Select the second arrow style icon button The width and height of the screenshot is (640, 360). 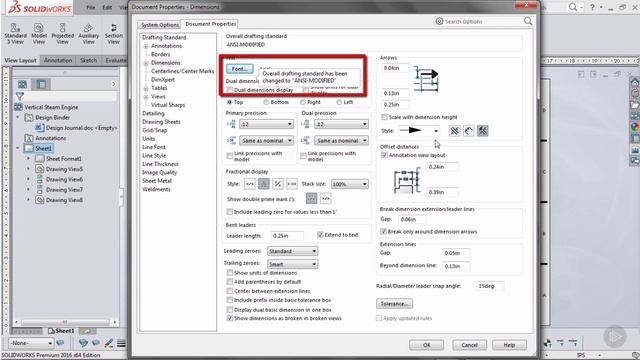469,131
